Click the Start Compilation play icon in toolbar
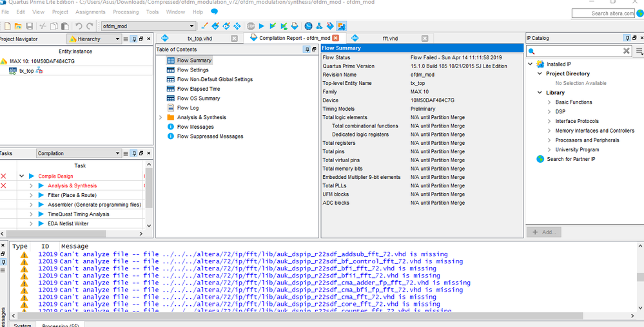The image size is (644, 327). 262,26
